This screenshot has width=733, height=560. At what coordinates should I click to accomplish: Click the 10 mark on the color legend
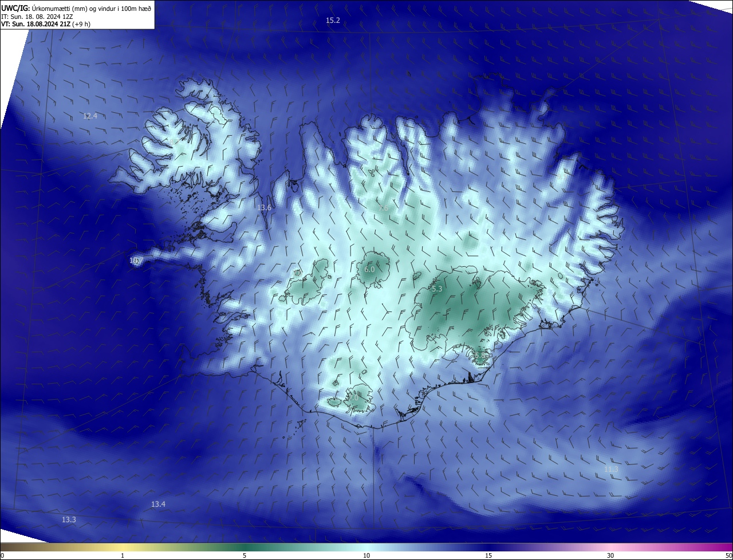tap(366, 555)
